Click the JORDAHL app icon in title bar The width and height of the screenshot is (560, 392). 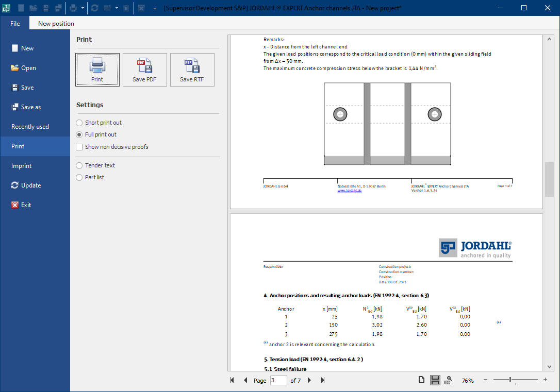tap(6, 8)
